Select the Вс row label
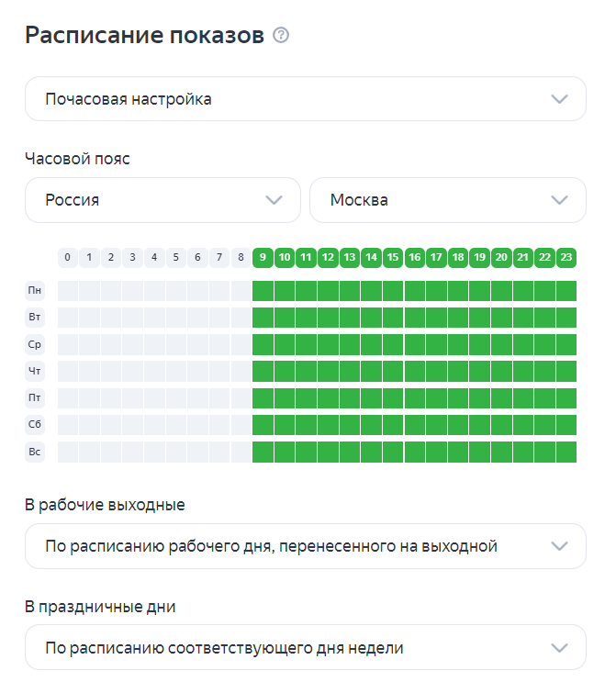Viewport: 616px width, 693px height. coord(35,453)
